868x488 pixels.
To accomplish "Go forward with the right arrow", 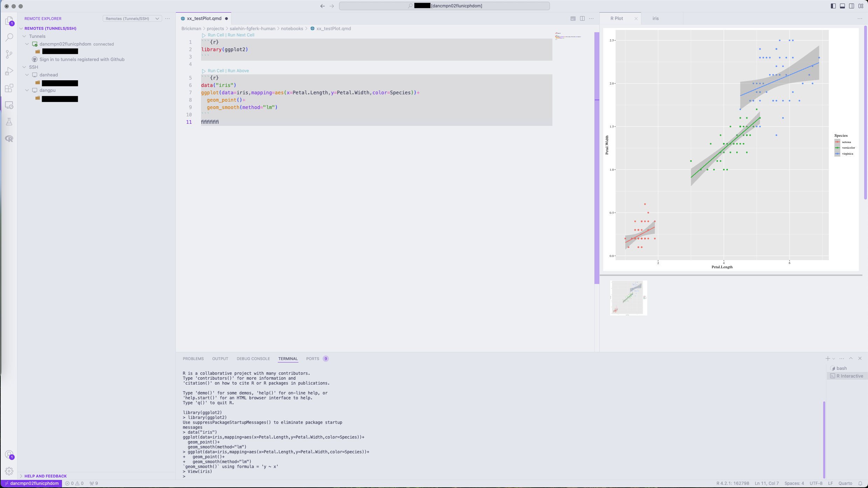I will tap(332, 6).
